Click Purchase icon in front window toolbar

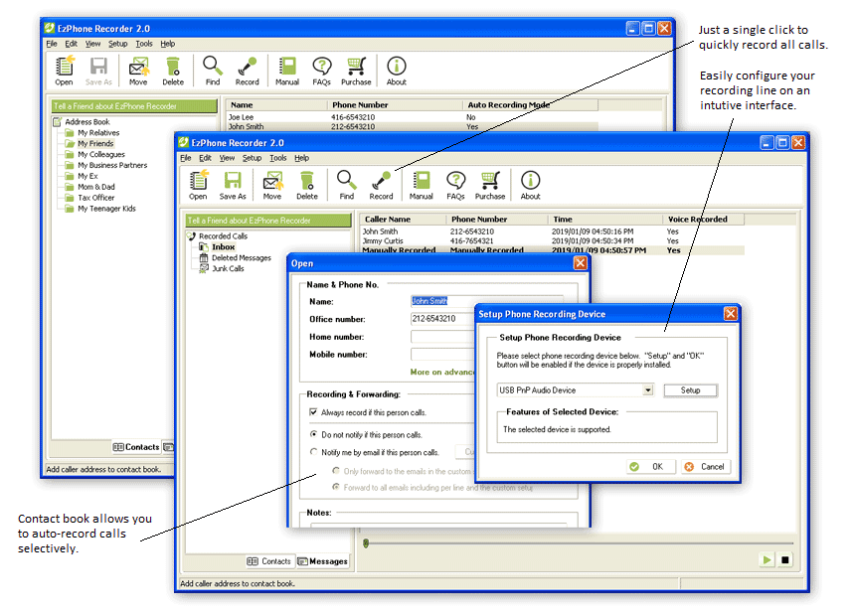coord(490,186)
